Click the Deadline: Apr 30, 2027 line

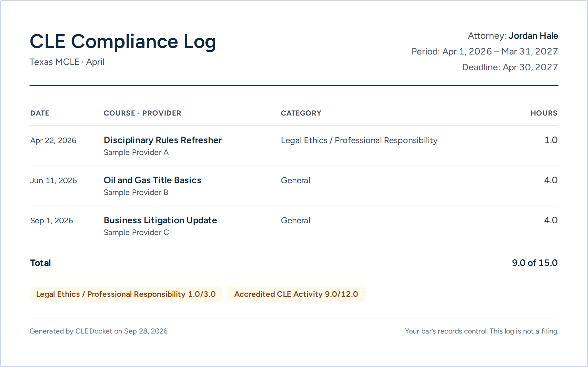(510, 67)
